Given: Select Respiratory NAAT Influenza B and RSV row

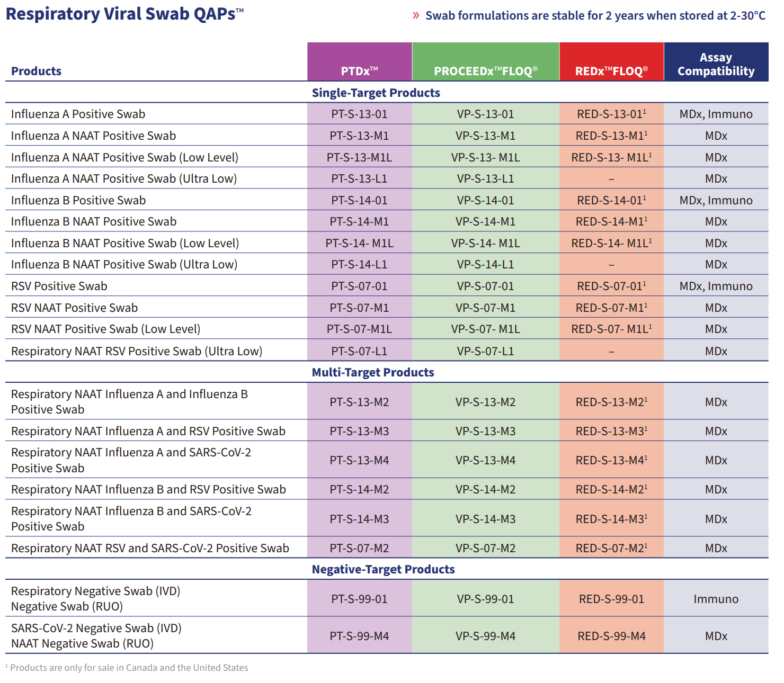Looking at the screenshot, I should pyautogui.click(x=148, y=489).
